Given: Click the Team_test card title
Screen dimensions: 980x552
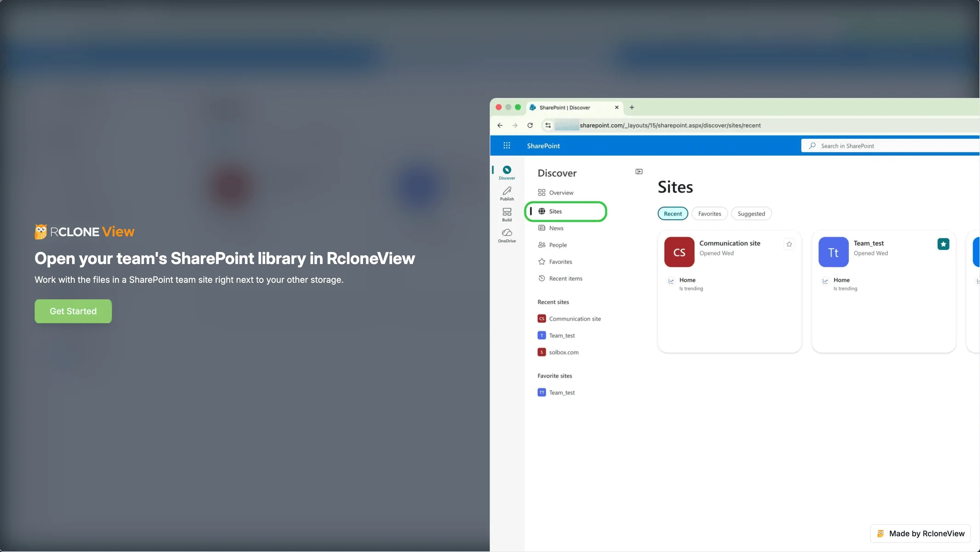Looking at the screenshot, I should [x=868, y=243].
